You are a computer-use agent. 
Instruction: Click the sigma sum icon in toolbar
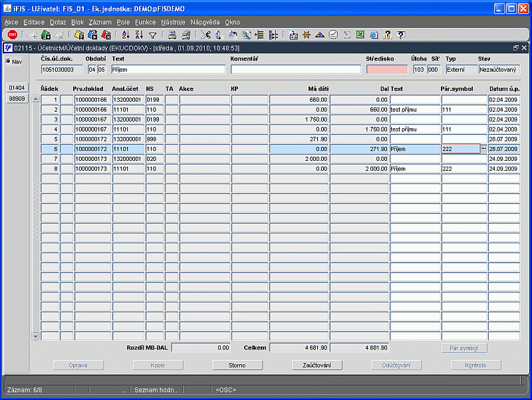(x=346, y=35)
